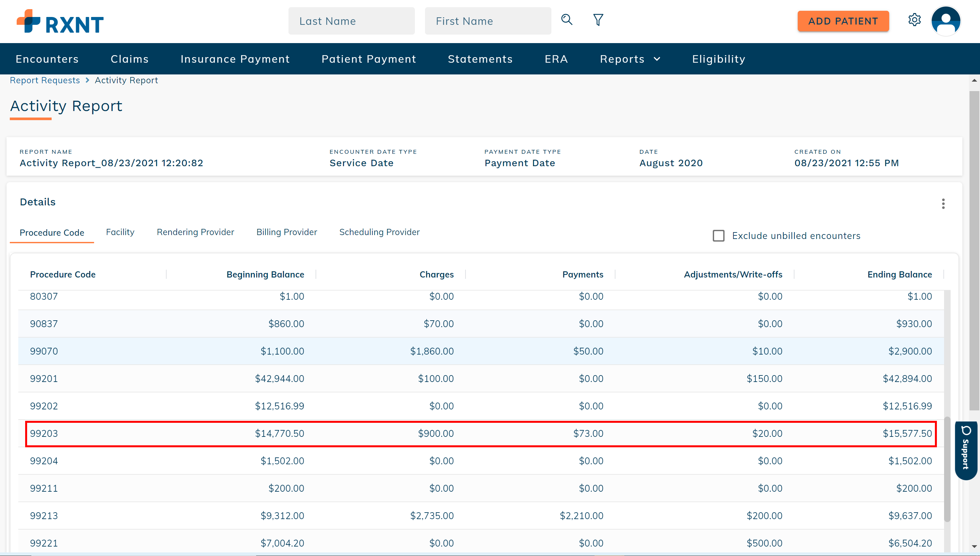Open the settings gear icon
This screenshot has height=556, width=980.
tap(914, 20)
